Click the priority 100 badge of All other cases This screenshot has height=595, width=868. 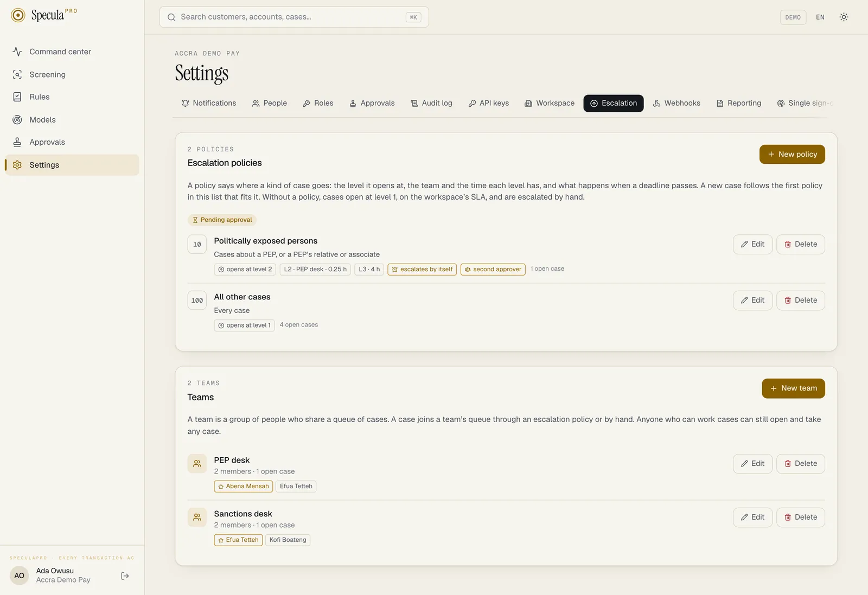tap(197, 300)
